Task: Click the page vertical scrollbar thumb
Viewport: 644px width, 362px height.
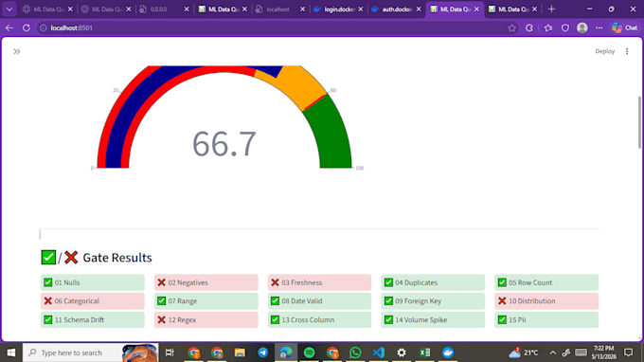Action: tap(639, 122)
